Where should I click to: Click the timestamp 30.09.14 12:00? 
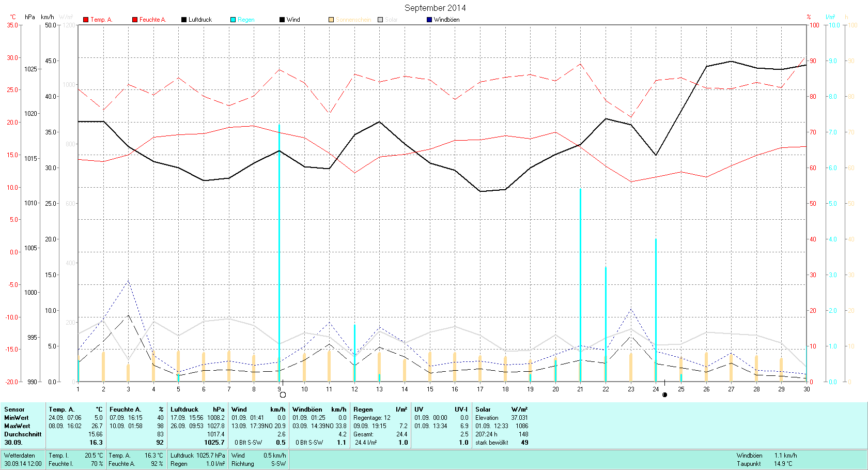click(x=23, y=464)
